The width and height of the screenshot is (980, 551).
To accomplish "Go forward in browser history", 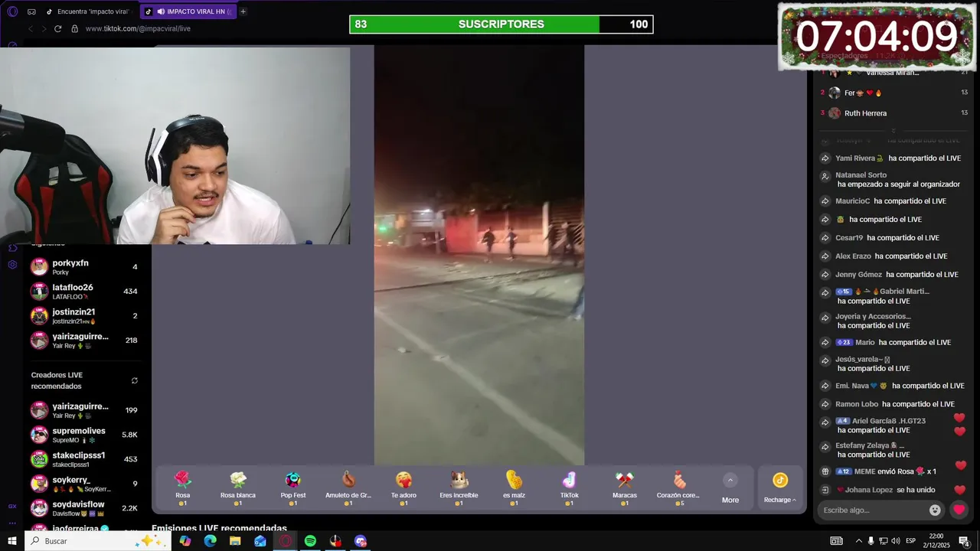I will click(x=44, y=28).
